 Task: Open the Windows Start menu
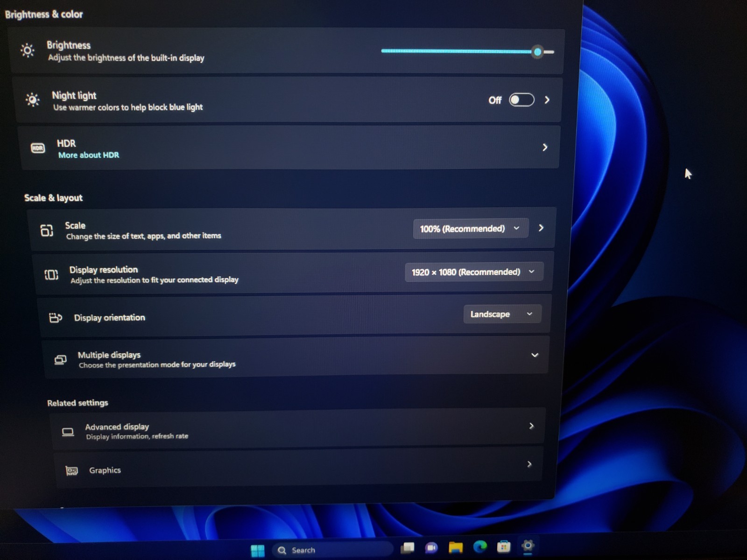click(257, 551)
